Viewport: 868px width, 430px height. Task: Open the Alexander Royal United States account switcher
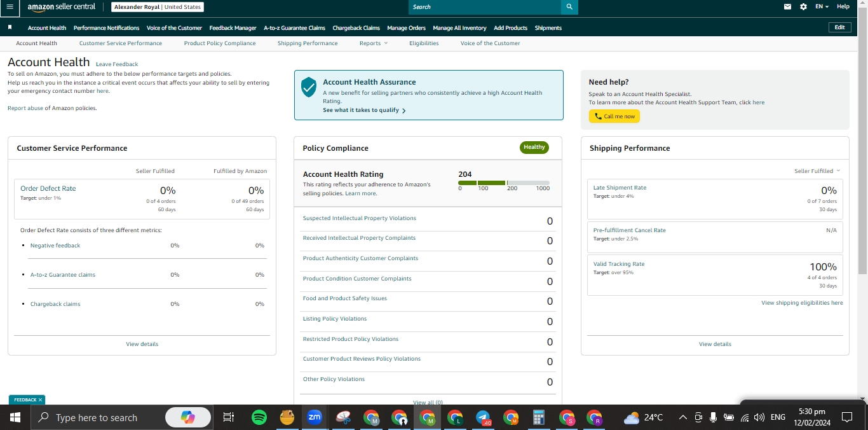[158, 7]
